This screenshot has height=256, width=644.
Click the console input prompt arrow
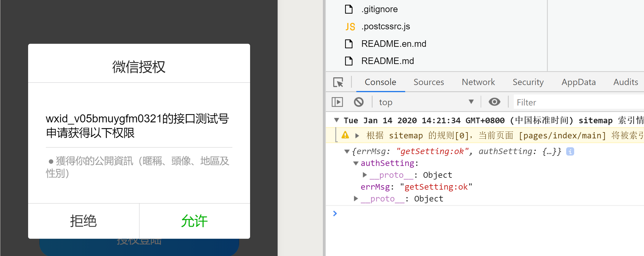coord(335,213)
